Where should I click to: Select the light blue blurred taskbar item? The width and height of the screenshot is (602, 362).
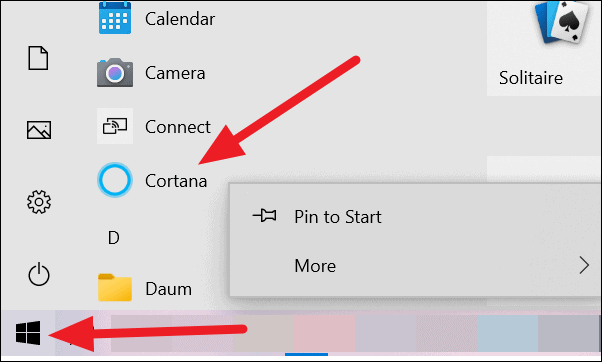[507, 333]
